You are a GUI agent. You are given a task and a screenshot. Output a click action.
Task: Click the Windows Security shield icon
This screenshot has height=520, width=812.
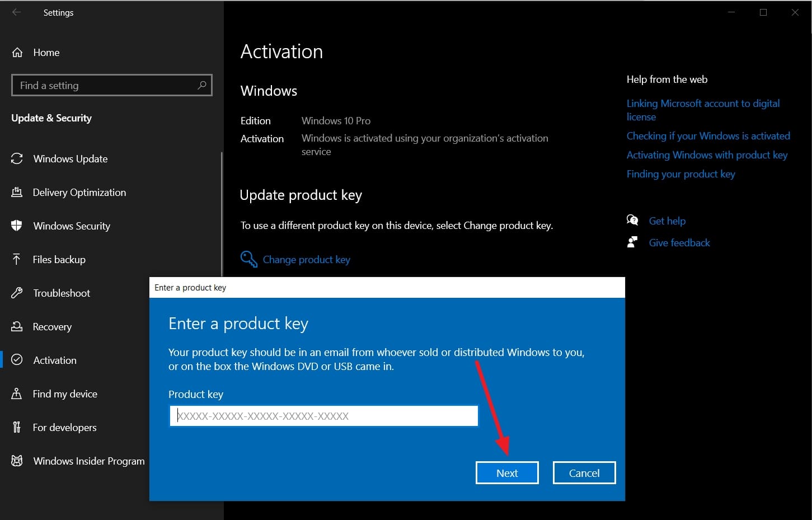(17, 226)
